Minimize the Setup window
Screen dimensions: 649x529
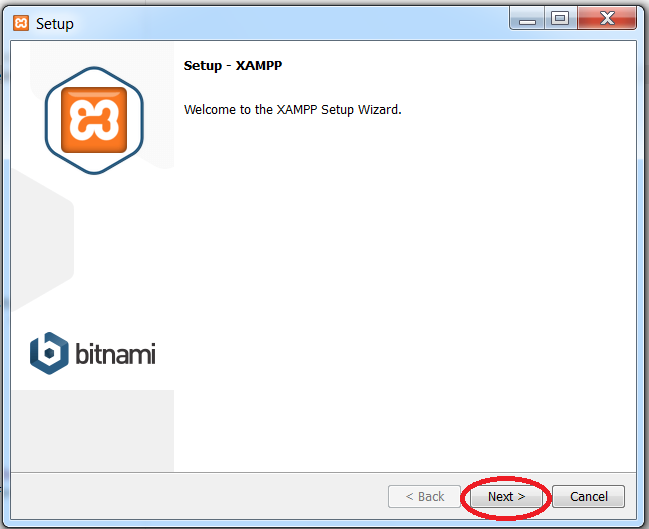coord(527,19)
